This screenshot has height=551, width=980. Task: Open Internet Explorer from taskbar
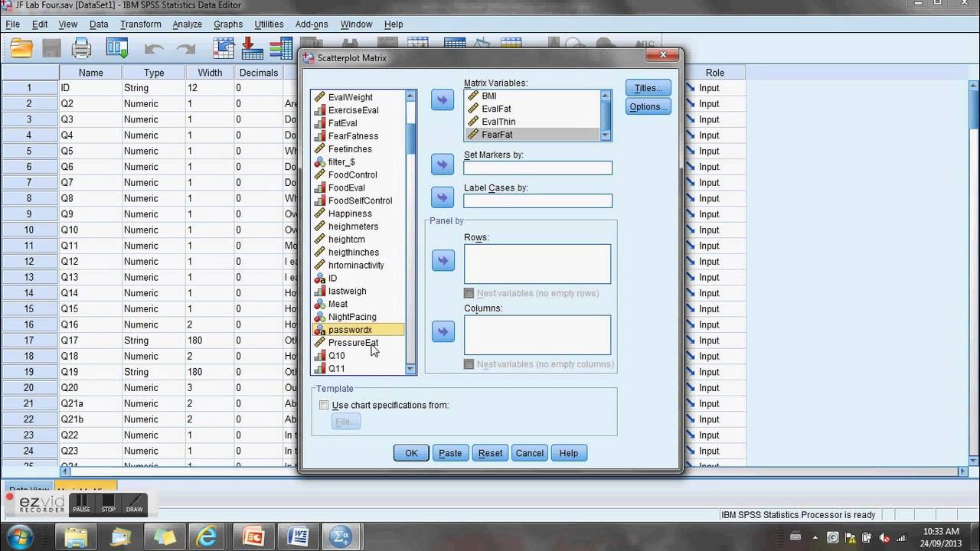pyautogui.click(x=207, y=536)
